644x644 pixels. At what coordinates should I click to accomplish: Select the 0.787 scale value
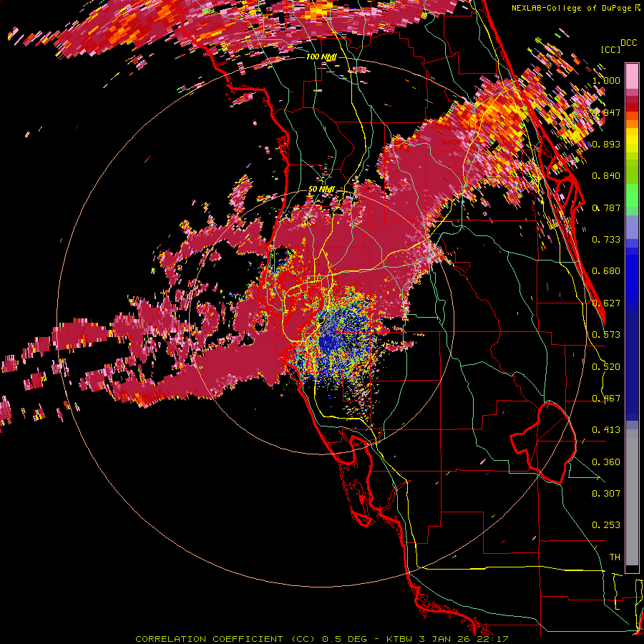click(606, 208)
